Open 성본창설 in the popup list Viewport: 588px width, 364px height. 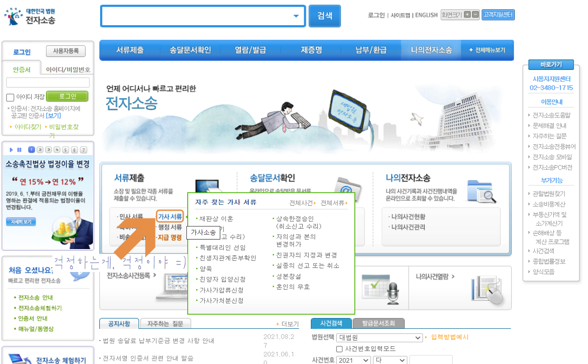pos(288,276)
